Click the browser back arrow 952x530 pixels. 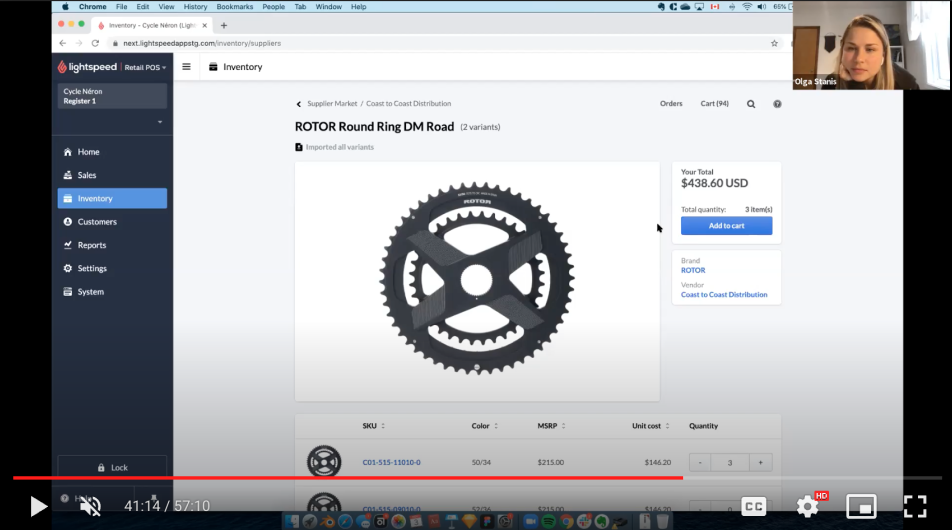(63, 43)
